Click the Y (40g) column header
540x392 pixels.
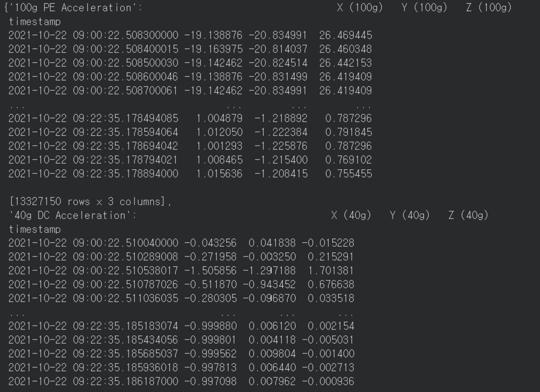point(410,216)
